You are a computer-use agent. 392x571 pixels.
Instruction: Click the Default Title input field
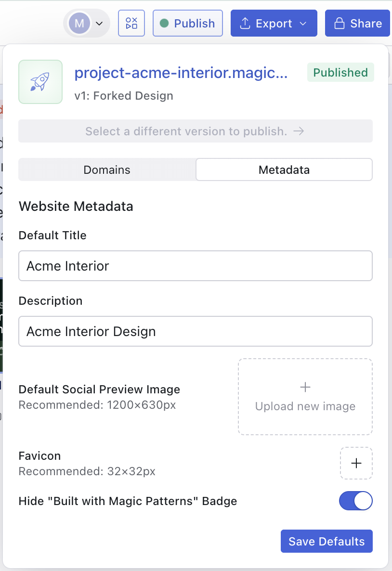[x=195, y=266]
